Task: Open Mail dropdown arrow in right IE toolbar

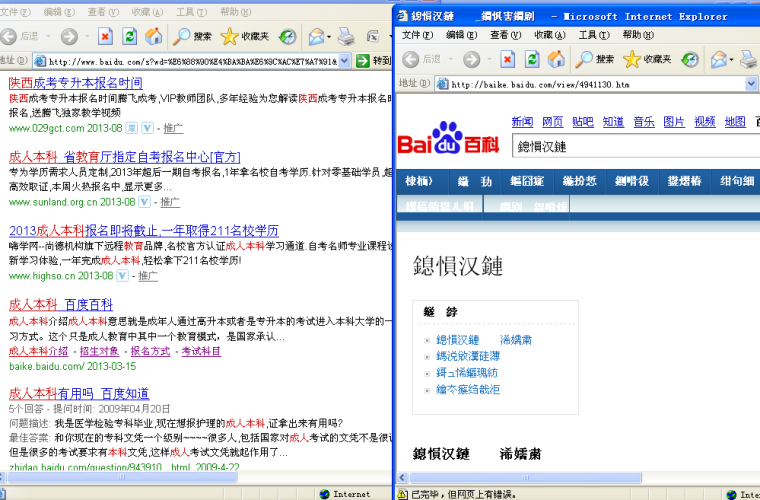Action: [731, 60]
